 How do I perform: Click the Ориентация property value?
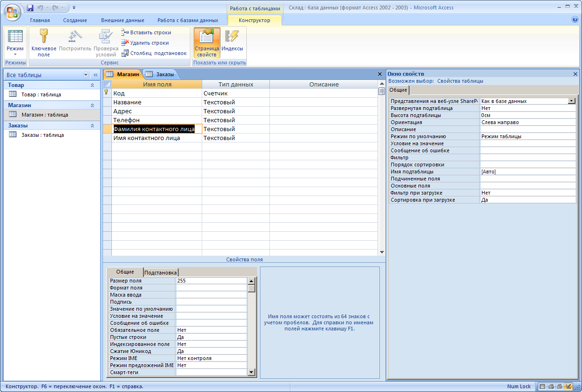coord(528,122)
